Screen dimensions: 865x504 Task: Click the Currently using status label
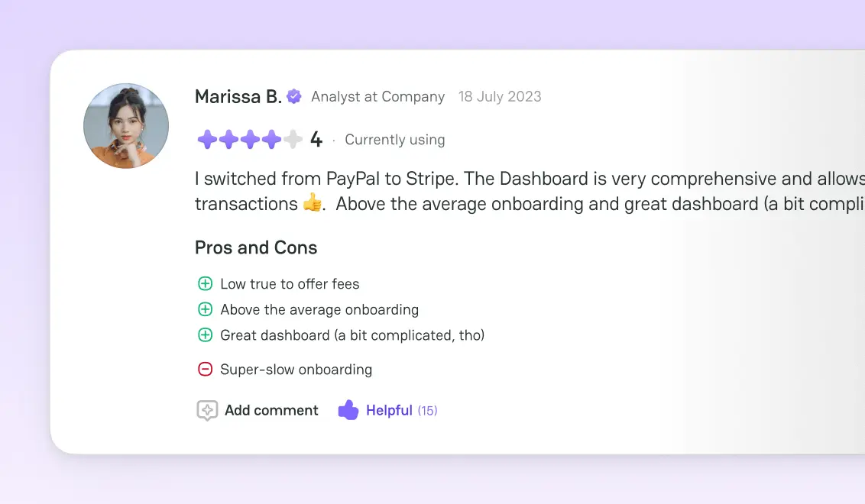coord(394,140)
